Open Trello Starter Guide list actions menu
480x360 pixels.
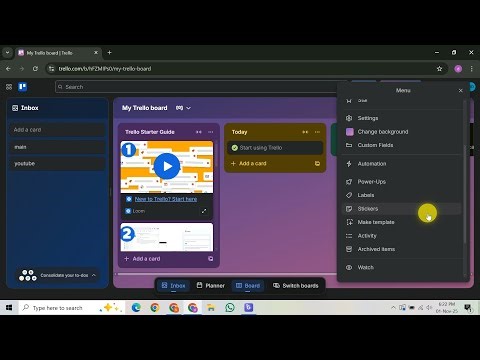coord(211,132)
